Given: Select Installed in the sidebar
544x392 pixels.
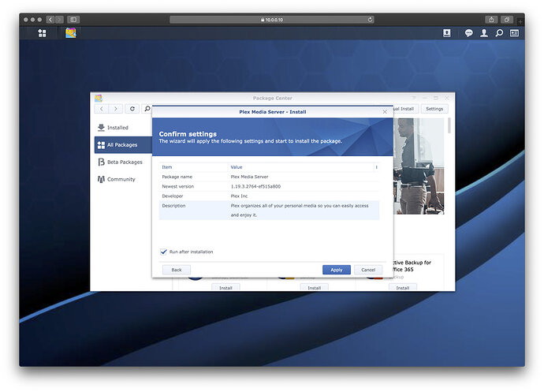Looking at the screenshot, I should tap(123, 128).
